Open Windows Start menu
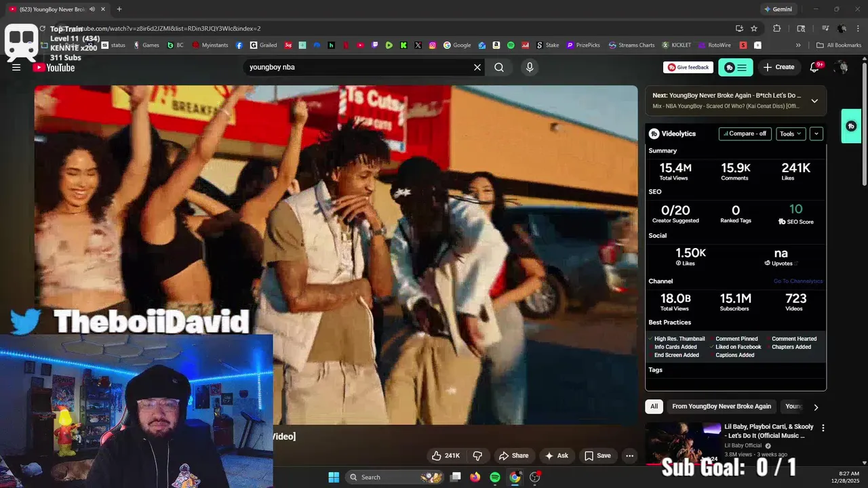868x488 pixels. click(x=334, y=477)
